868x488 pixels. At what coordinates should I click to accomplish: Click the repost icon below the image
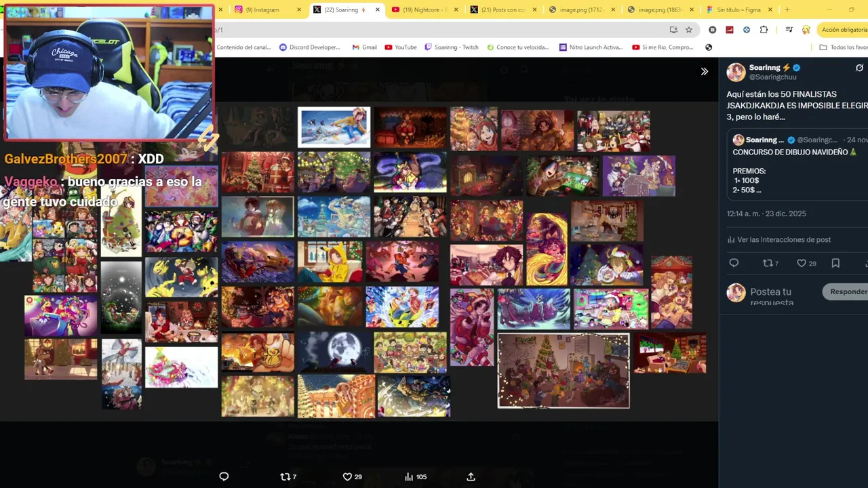point(288,476)
